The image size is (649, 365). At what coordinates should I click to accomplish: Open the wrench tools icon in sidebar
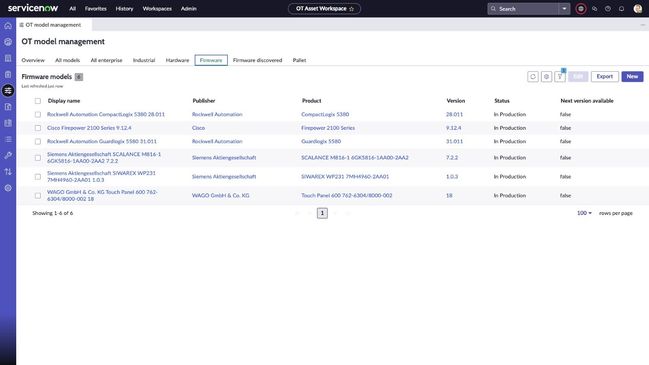point(8,156)
